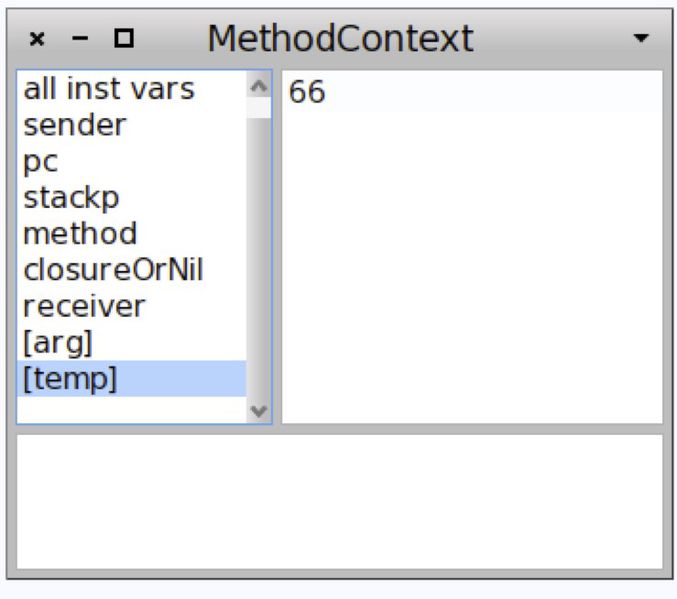Click the highlighted '[temp]' item

(x=70, y=379)
